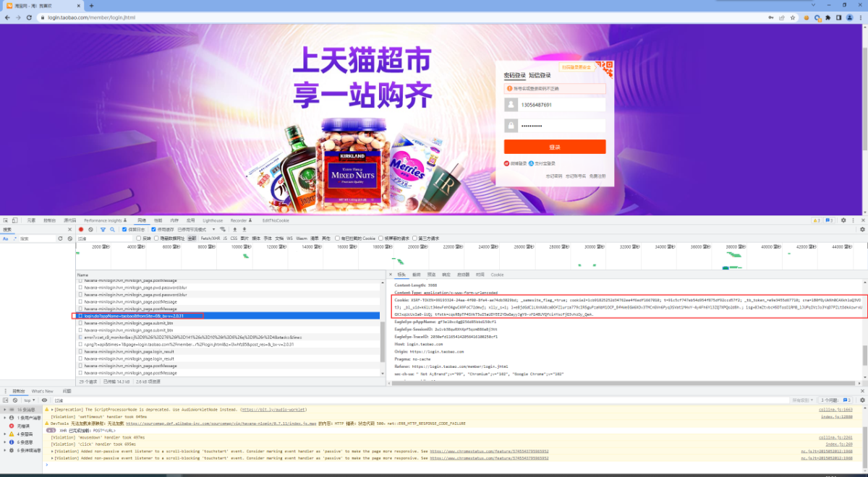
Task: Open the Recorder tab
Action: (x=240, y=220)
